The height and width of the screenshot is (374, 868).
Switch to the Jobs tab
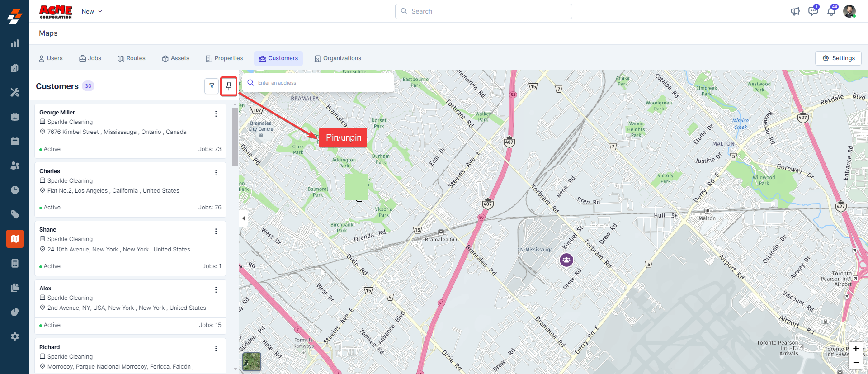pyautogui.click(x=90, y=58)
